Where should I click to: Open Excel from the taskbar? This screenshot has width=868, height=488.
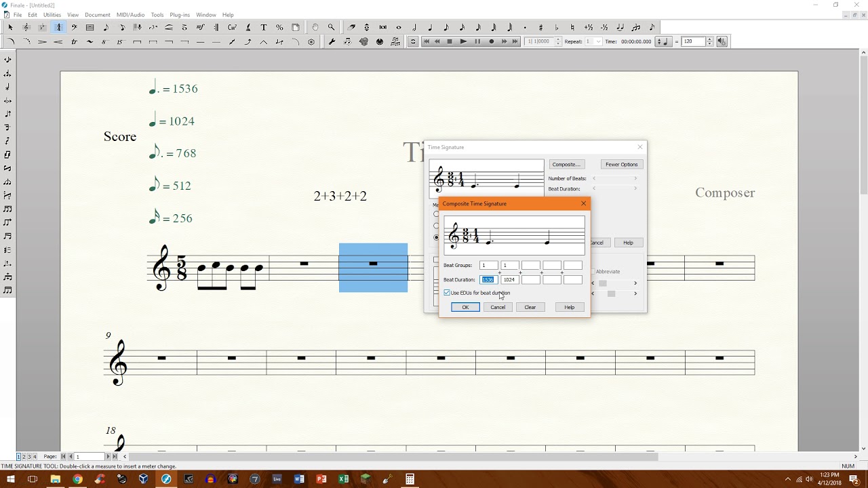(x=343, y=479)
